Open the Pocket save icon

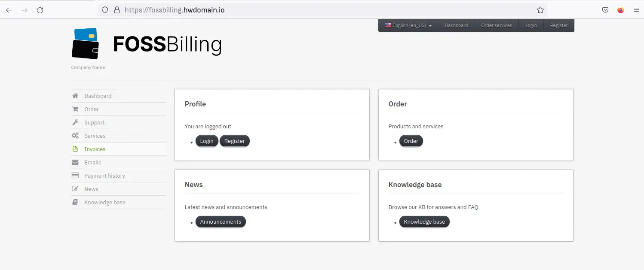coord(605,10)
